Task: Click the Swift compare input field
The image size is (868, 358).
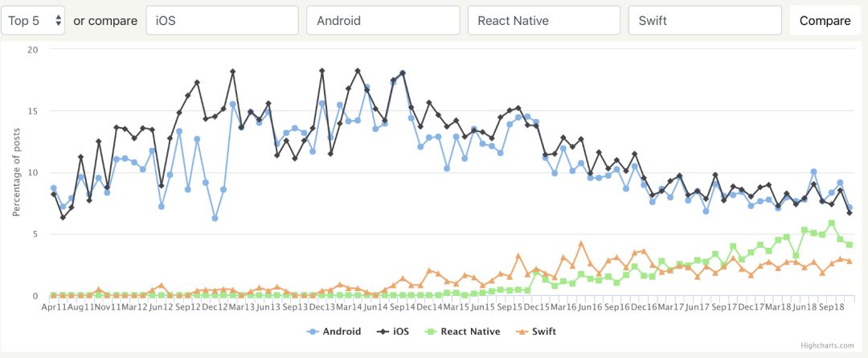Action: [705, 21]
